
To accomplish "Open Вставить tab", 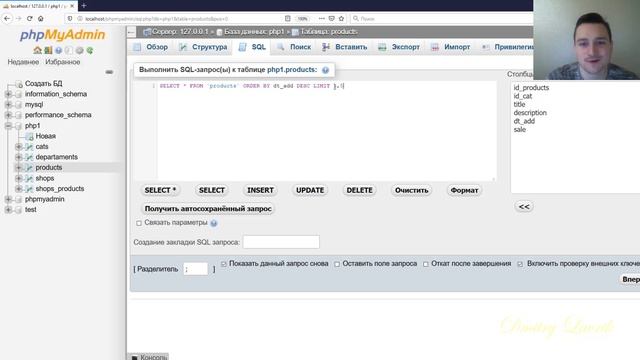I will pos(344,47).
